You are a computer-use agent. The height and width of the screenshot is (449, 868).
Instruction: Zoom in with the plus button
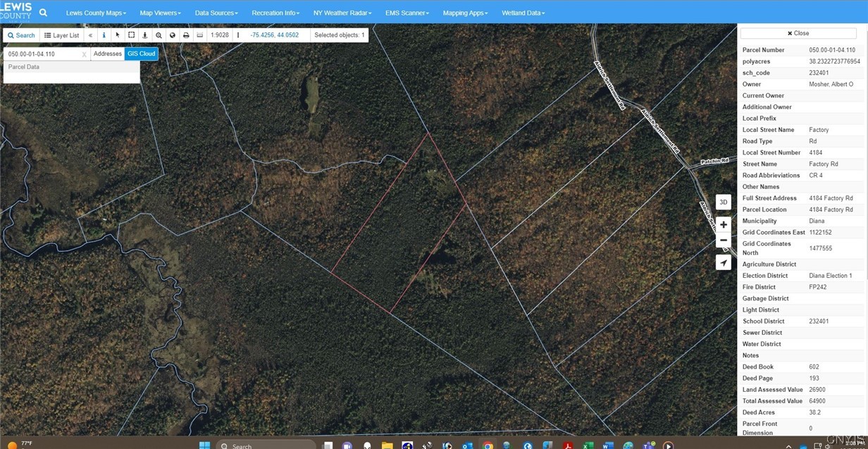point(723,225)
